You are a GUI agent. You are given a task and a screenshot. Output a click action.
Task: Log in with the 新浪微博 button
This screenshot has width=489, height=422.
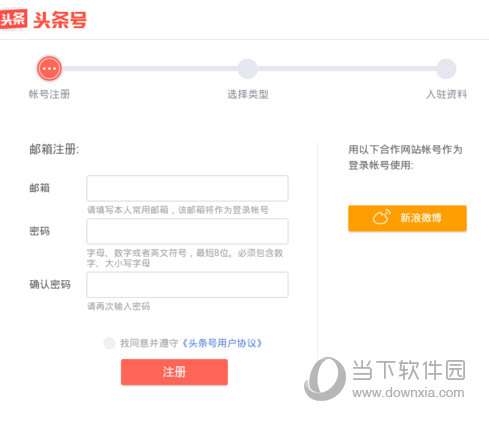point(407,218)
